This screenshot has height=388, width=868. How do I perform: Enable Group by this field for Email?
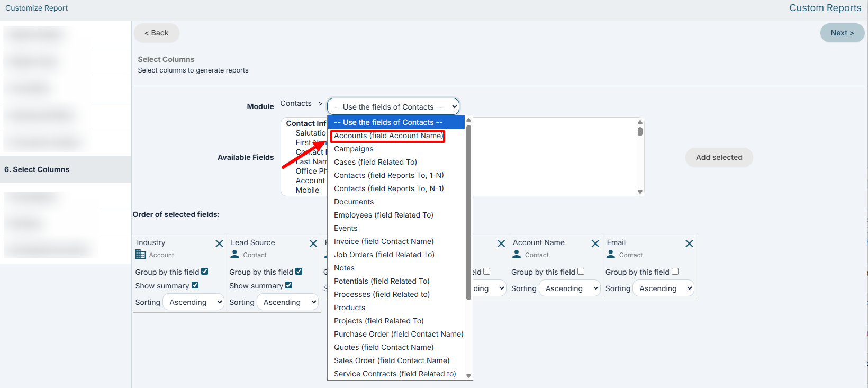pyautogui.click(x=675, y=272)
